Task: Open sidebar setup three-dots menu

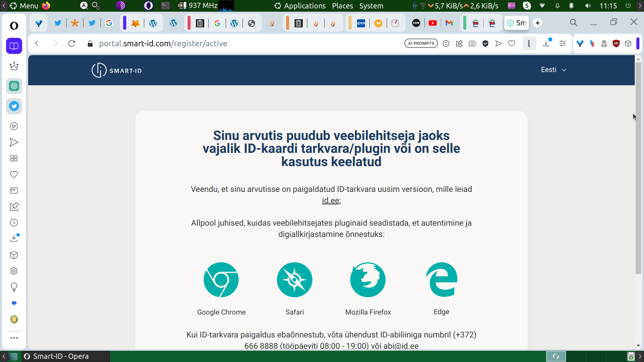Action: 14,338
